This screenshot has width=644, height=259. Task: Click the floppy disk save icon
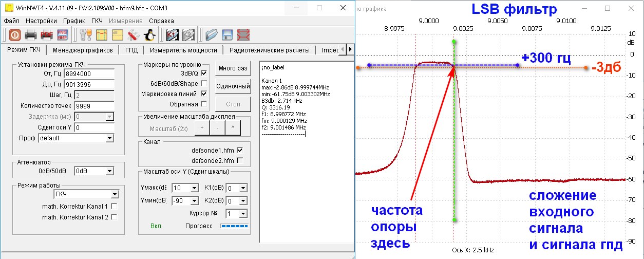[228, 35]
